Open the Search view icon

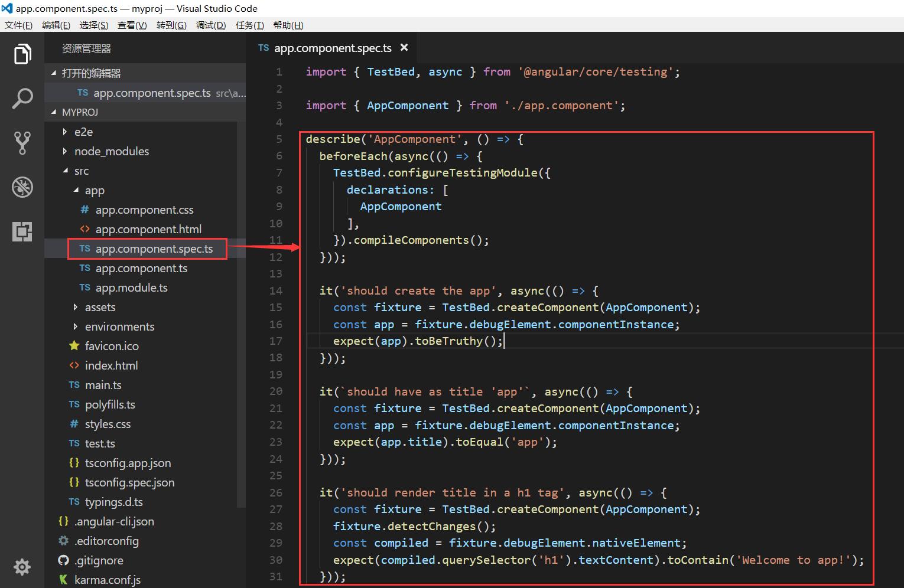pos(22,98)
